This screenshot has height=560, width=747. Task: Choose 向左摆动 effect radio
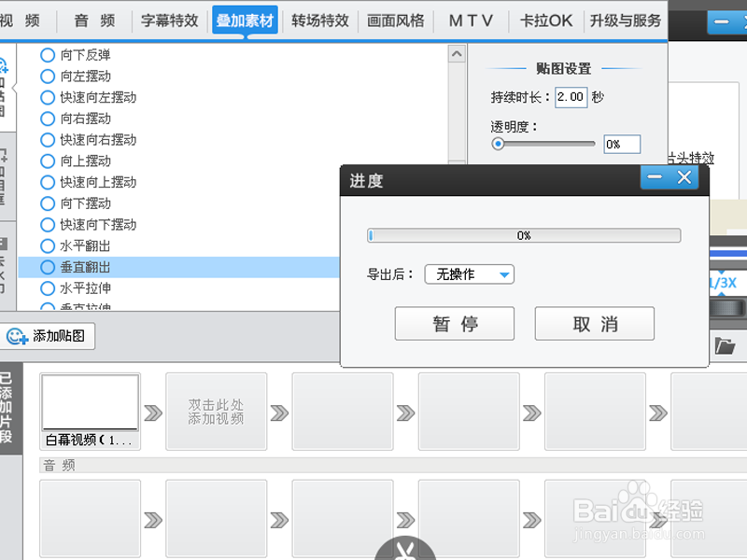point(48,77)
